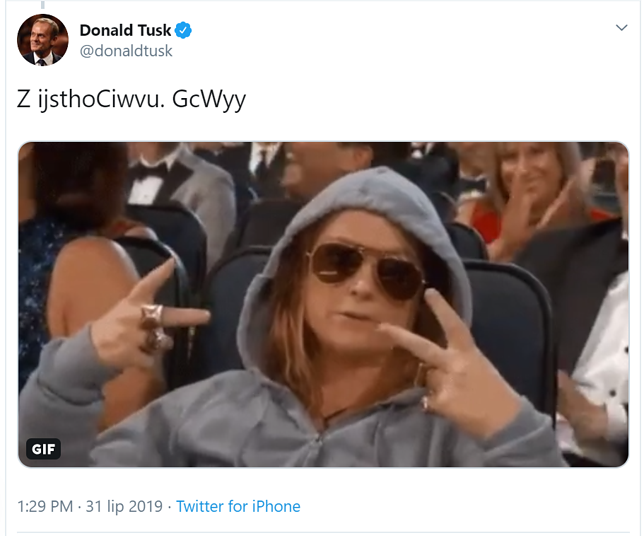
Task: Open the @donaldtusk handle link
Action: point(125,51)
